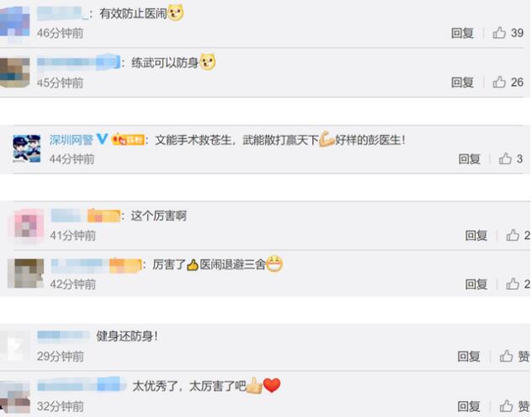Open blurred username of 练武可以防身 commenter
The image size is (532, 417).
78,62
